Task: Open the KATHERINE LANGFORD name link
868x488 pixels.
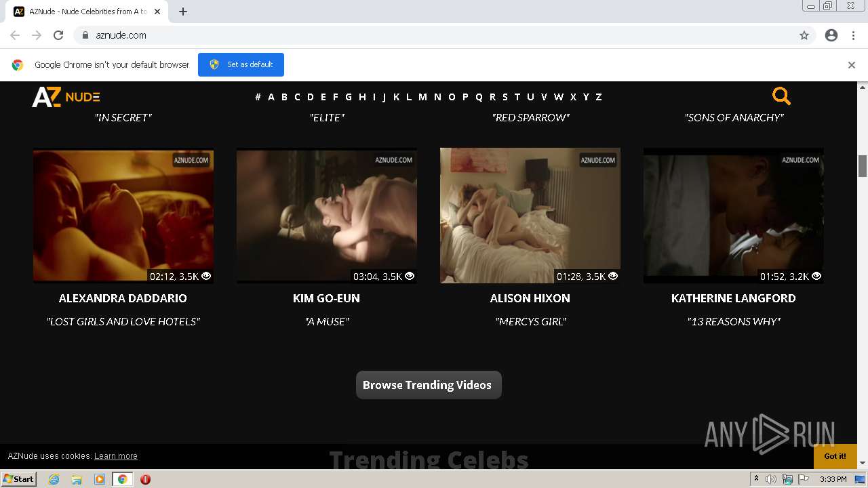Action: point(734,298)
